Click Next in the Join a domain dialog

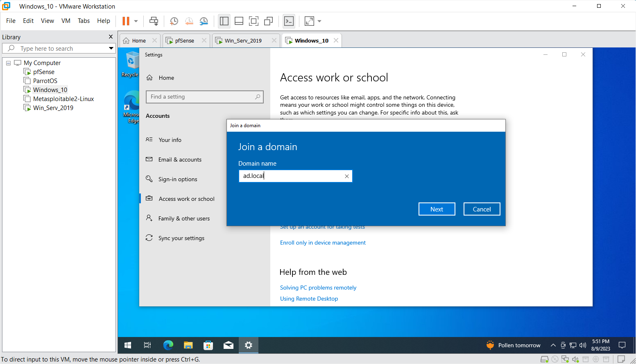[437, 209]
